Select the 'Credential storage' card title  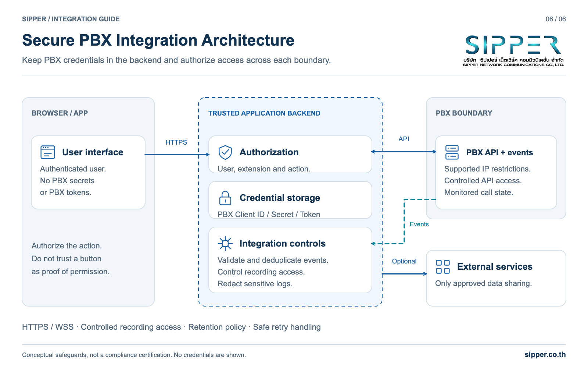click(280, 198)
